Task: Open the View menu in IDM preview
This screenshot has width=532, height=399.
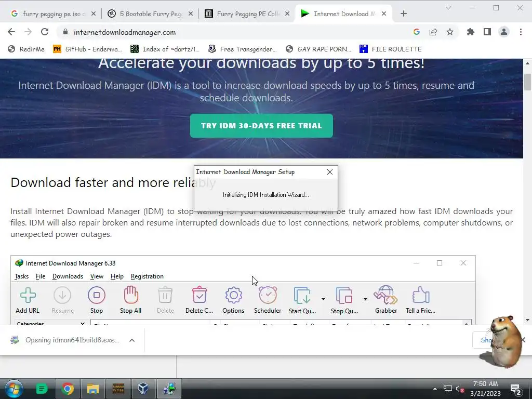Action: pyautogui.click(x=97, y=276)
